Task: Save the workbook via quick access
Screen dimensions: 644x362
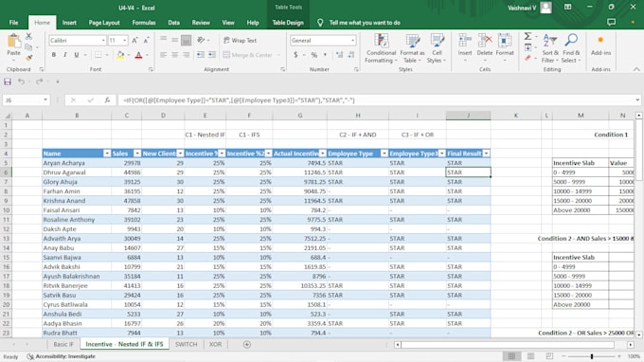Action: (x=8, y=81)
